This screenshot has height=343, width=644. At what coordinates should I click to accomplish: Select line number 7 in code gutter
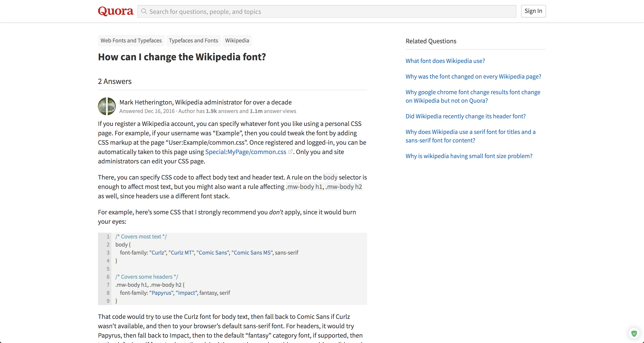click(x=108, y=284)
